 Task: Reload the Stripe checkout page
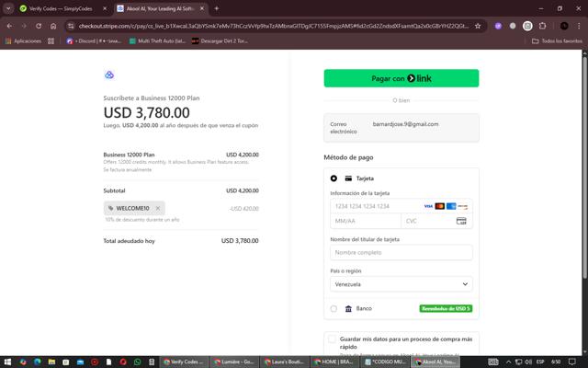pyautogui.click(x=39, y=26)
